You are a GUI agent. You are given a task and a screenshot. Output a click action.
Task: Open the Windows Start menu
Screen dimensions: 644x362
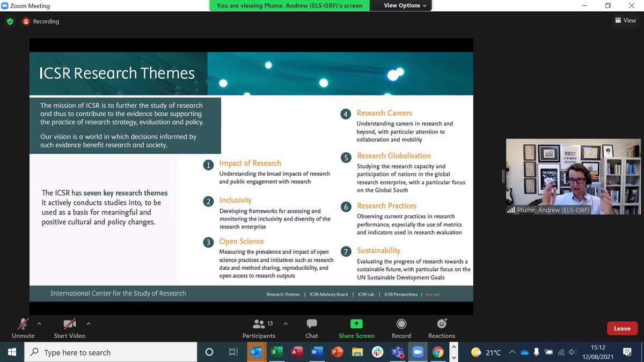point(12,352)
